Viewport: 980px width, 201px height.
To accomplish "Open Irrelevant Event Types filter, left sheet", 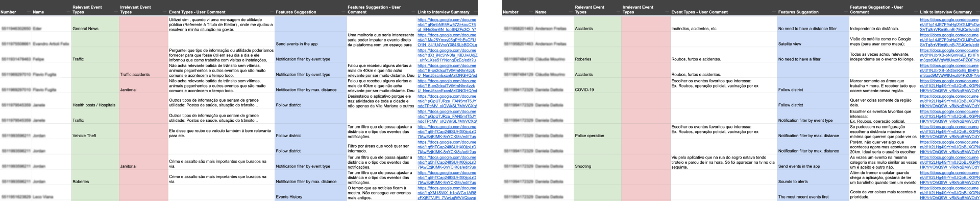I will (164, 12).
